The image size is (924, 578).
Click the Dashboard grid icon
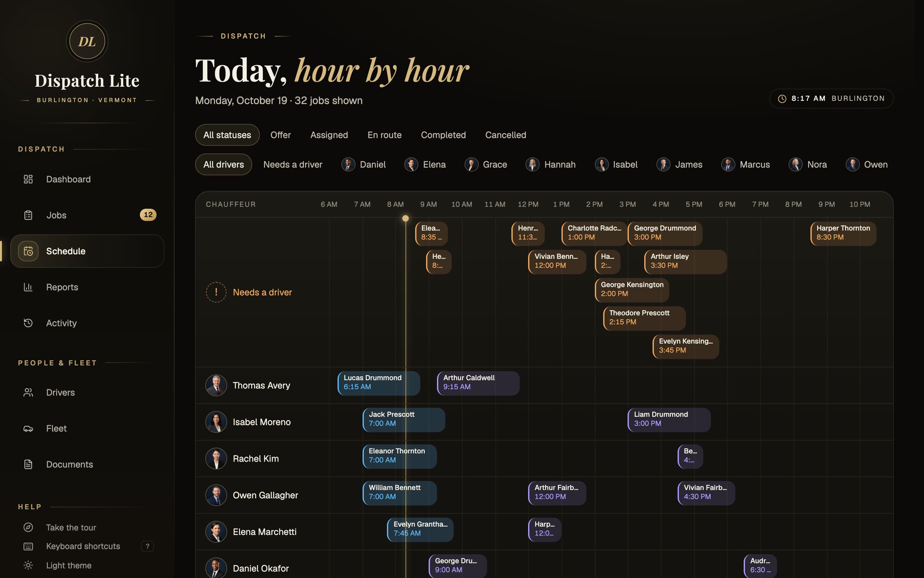point(28,179)
